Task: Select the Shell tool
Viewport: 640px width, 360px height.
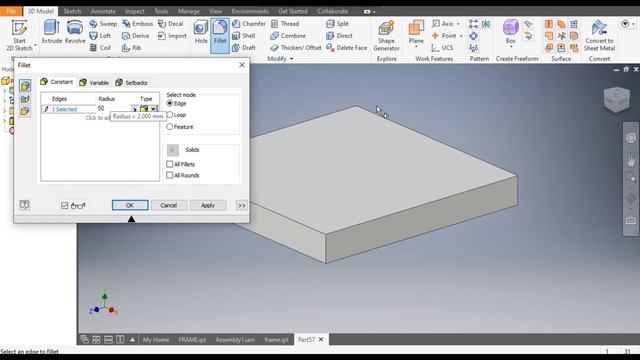Action: click(244, 36)
